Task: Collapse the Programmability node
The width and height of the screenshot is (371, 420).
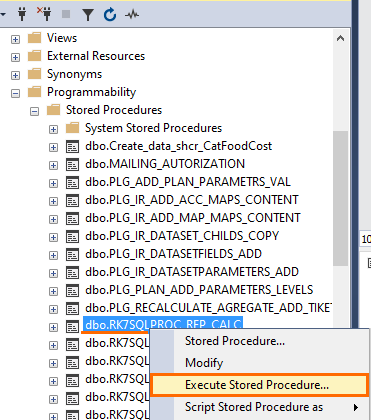Action: coord(15,93)
